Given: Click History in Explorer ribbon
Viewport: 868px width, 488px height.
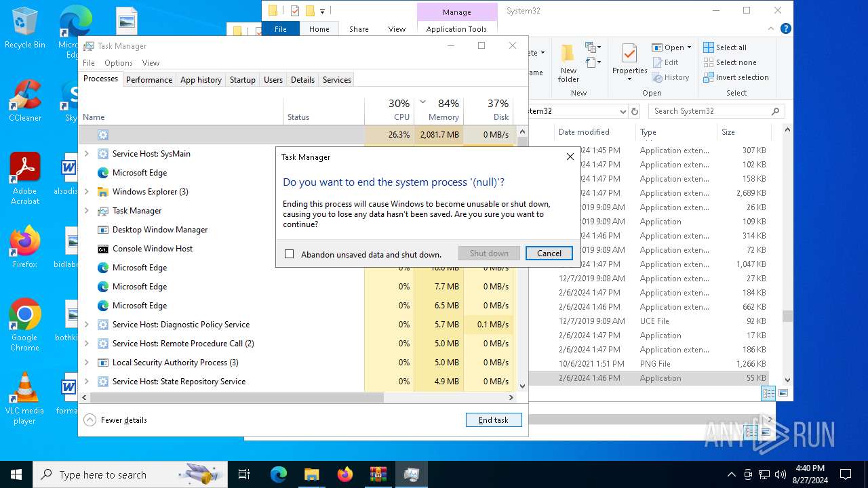Looking at the screenshot, I should pyautogui.click(x=671, y=77).
